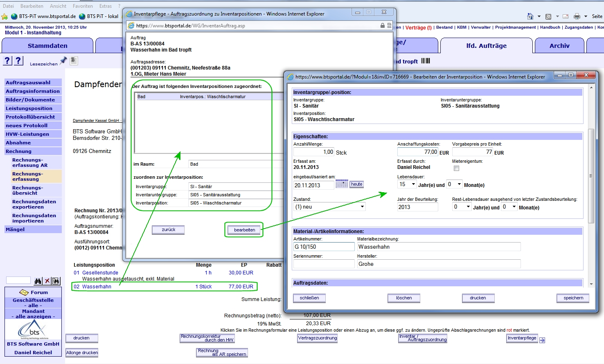Click the printer icon in the browser toolbar
The height and width of the screenshot is (364, 604).
point(577,17)
